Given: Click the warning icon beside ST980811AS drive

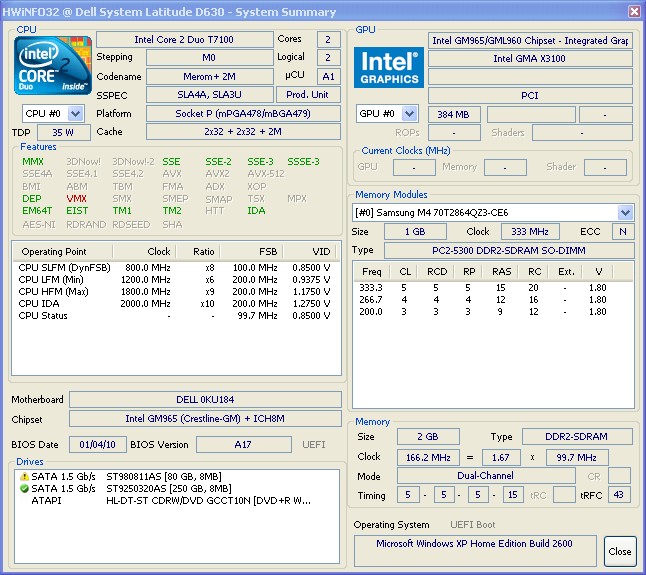Looking at the screenshot, I should [x=24, y=477].
